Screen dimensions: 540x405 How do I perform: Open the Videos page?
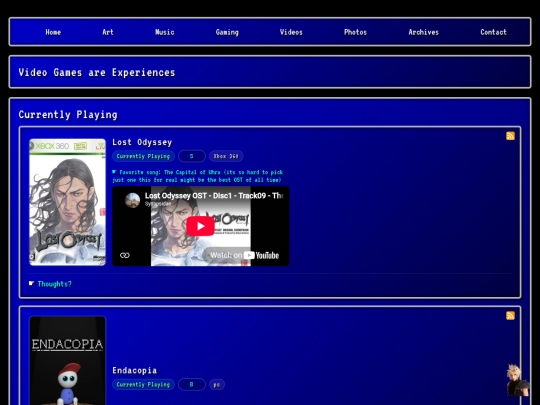(x=291, y=32)
